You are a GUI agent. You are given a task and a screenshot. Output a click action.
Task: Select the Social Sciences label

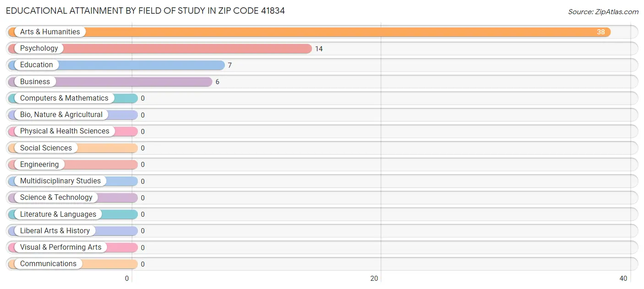pyautogui.click(x=46, y=148)
